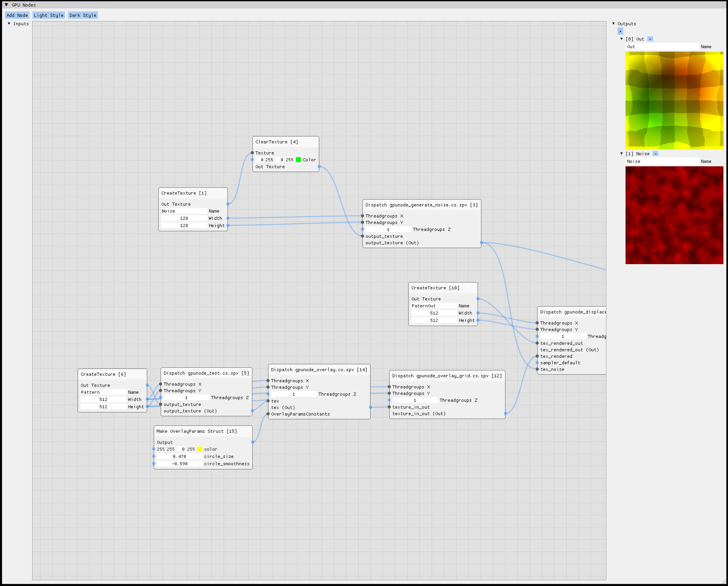Click Out Texture pin on CreateTexture [10]
Image resolution: width=728 pixels, height=586 pixels.
478,299
